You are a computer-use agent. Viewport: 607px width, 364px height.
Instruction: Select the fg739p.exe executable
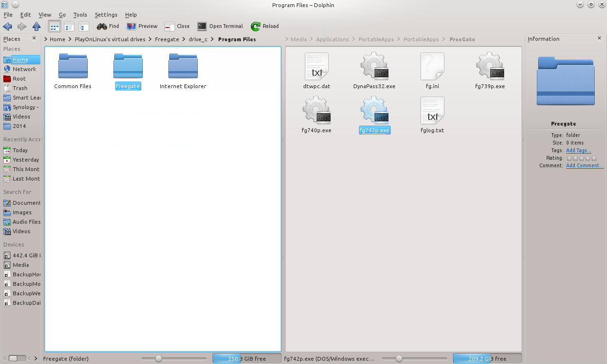tap(490, 71)
